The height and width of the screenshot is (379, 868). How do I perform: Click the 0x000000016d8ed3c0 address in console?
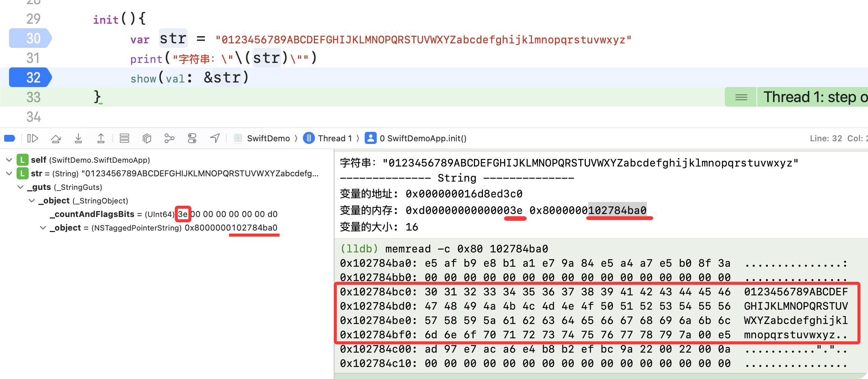tap(464, 194)
